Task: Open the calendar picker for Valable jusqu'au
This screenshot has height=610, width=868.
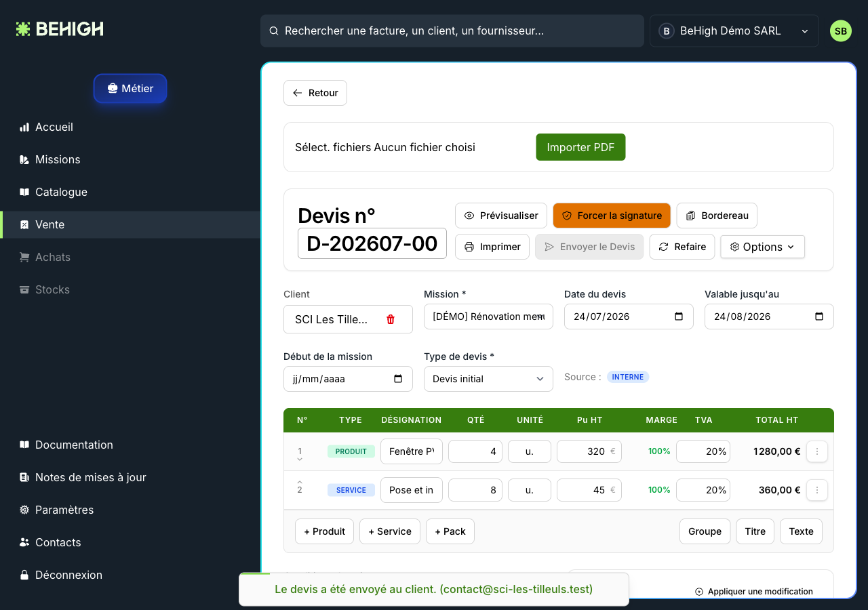Action: tap(819, 317)
